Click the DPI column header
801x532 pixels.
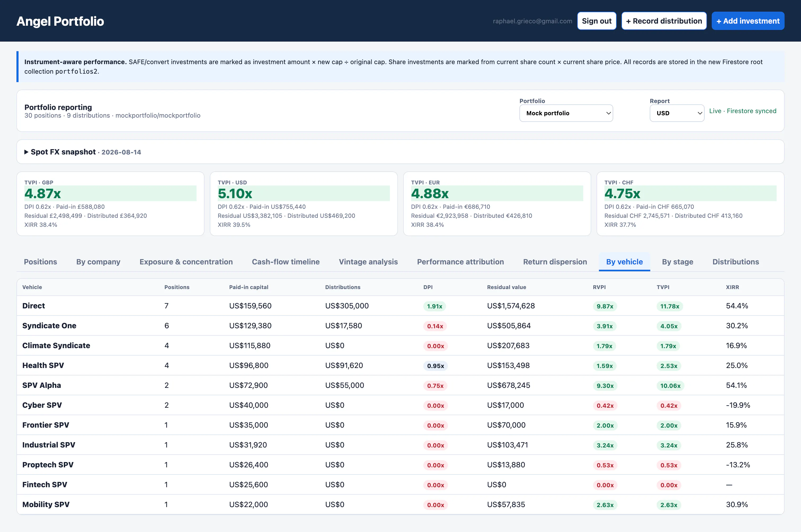pos(428,287)
